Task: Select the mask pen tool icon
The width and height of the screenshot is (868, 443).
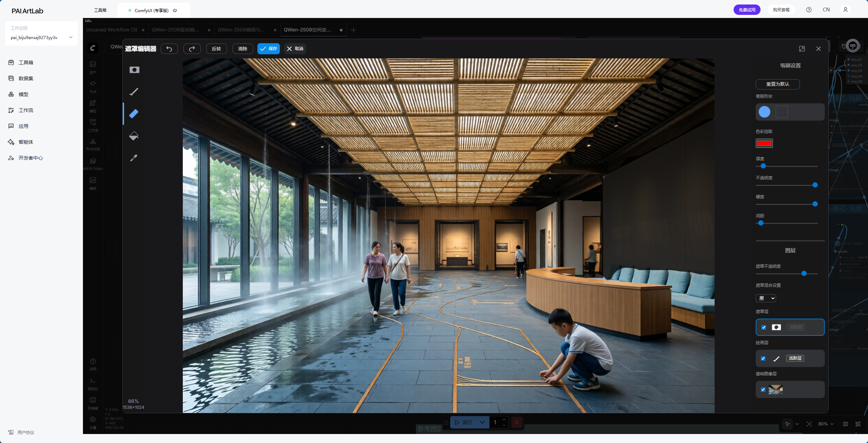Action: pyautogui.click(x=134, y=70)
